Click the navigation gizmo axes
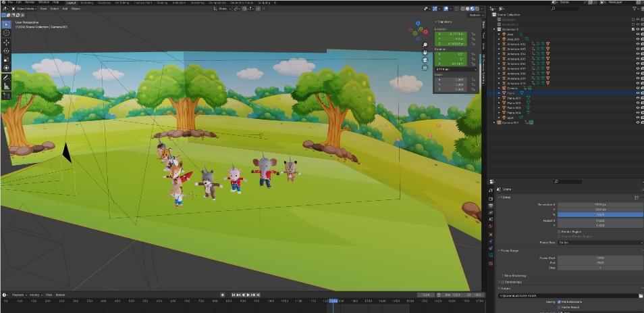 pos(418,30)
